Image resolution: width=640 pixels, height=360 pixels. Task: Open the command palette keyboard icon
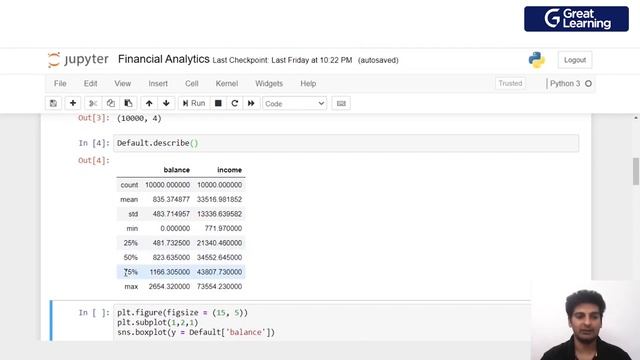341,104
